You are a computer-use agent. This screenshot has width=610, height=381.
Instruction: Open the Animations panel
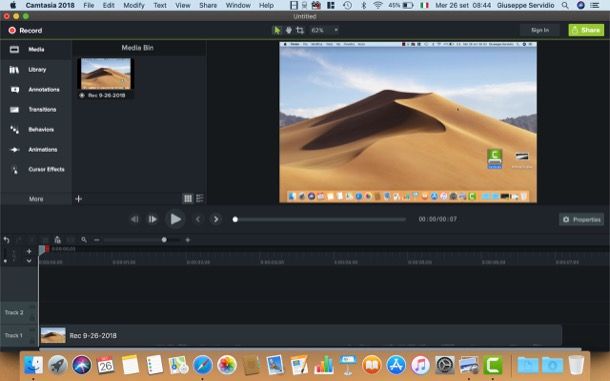[x=36, y=149]
